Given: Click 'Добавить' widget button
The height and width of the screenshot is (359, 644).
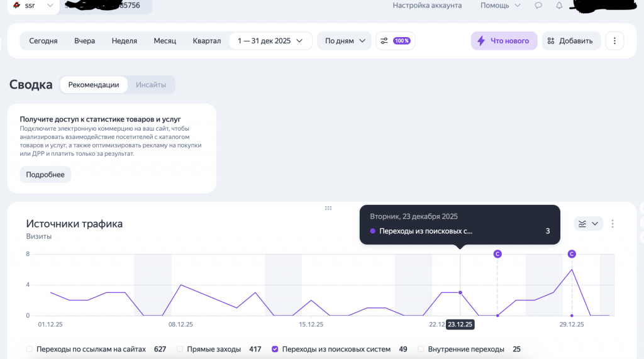Looking at the screenshot, I should tap(571, 41).
